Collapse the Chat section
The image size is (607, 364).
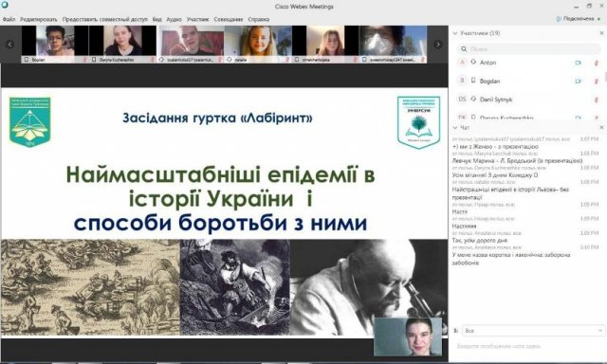tap(455, 127)
